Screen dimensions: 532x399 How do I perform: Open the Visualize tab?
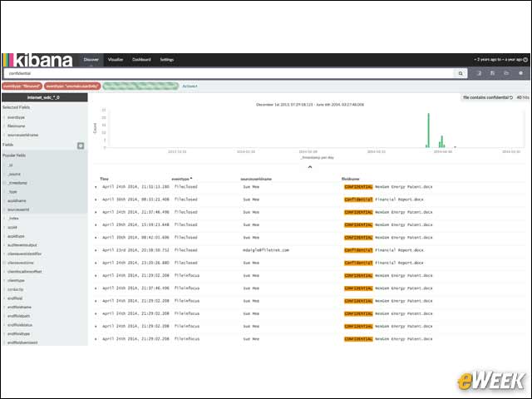(x=116, y=60)
